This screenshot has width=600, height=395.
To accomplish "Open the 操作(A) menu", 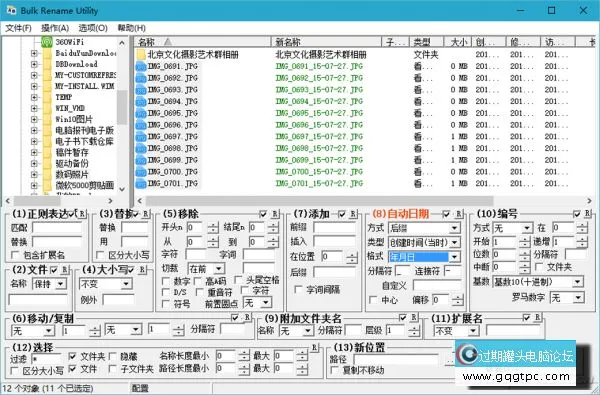I will 55,28.
